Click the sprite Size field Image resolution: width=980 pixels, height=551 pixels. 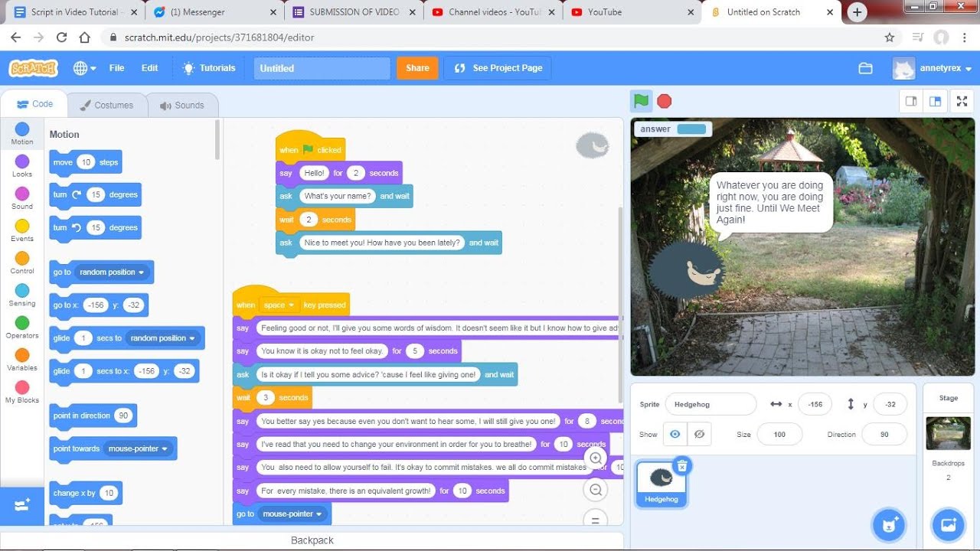tap(779, 434)
